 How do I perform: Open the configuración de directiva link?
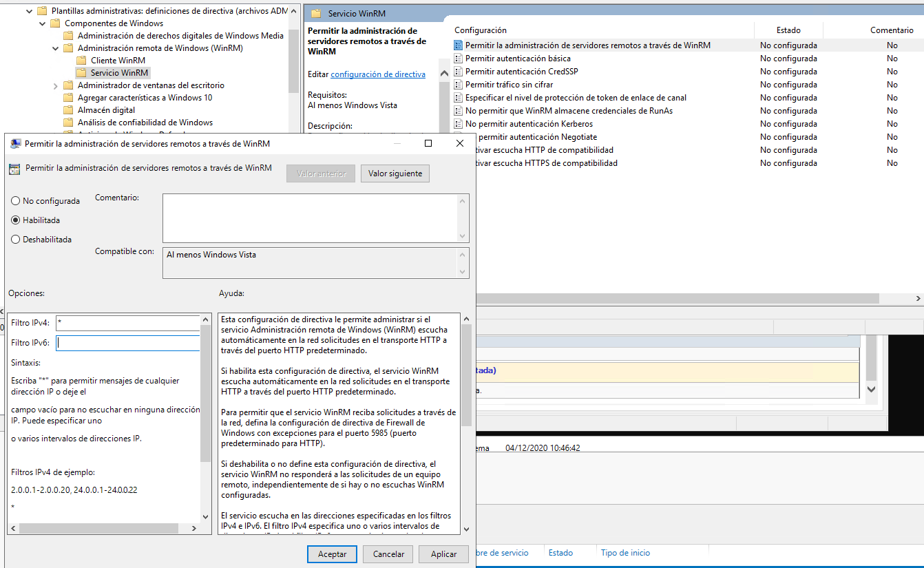[378, 74]
